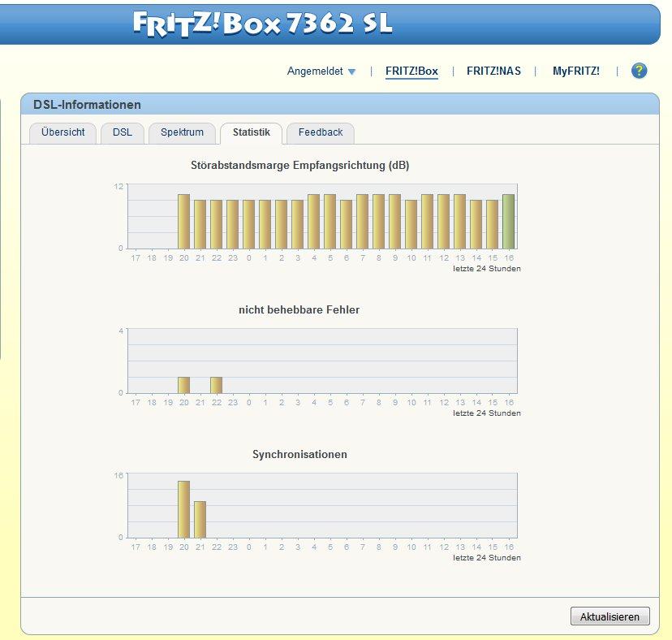Viewport: 672px width, 640px height.
Task: Click 'letzte 24 Stunden' under Synchronisationen chart
Action: coord(487,558)
